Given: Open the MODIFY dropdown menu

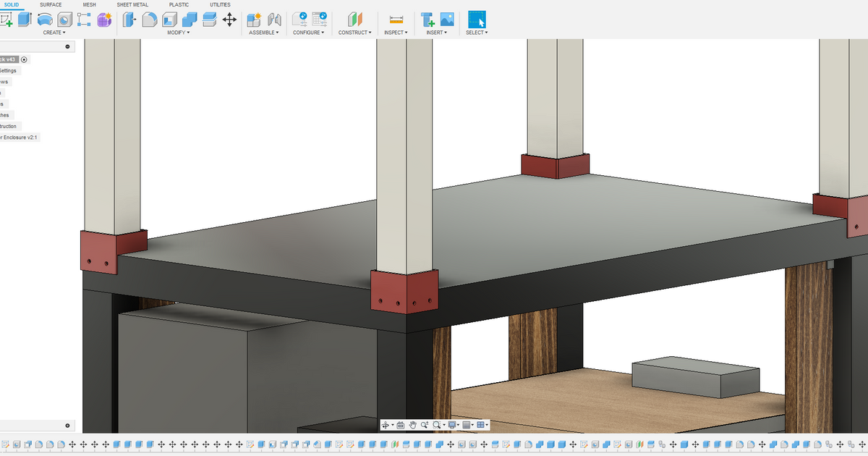Looking at the screenshot, I should click(179, 33).
